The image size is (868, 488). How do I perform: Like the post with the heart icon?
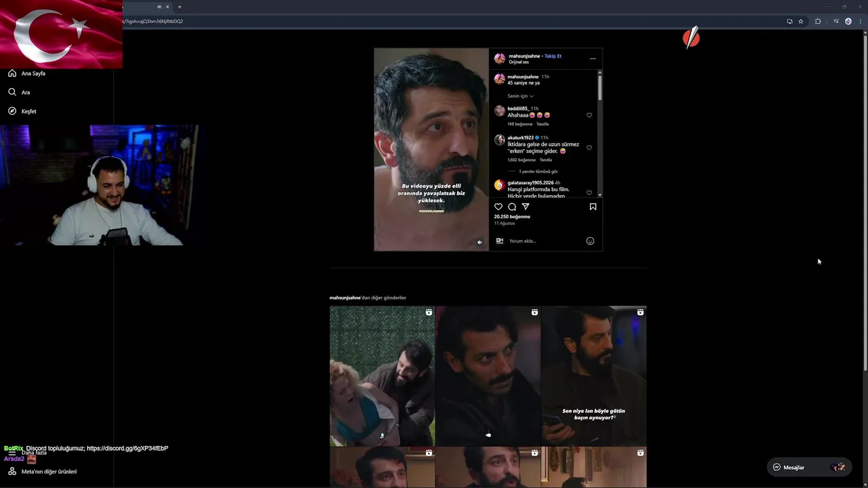(x=498, y=207)
